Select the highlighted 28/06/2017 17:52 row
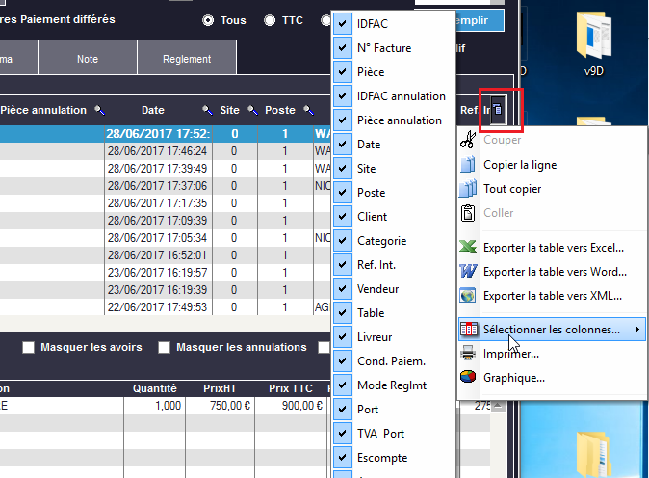The height and width of the screenshot is (478, 649). (x=160, y=133)
